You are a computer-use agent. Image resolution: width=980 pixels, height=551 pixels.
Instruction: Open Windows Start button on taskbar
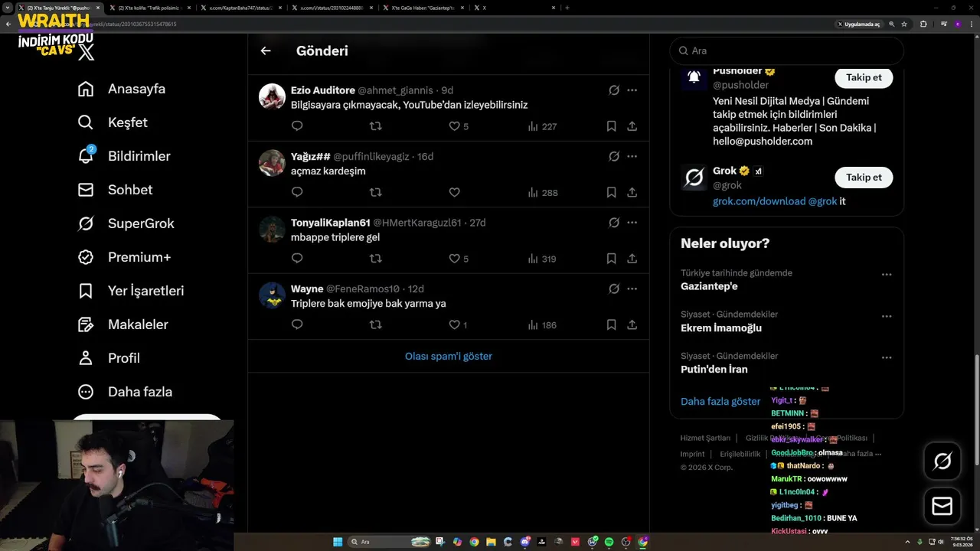click(x=338, y=542)
